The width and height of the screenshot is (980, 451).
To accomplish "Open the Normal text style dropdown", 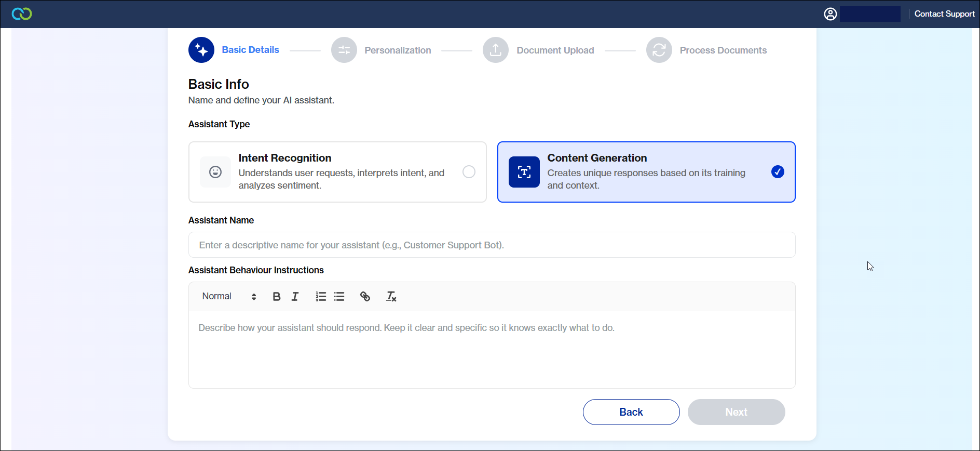I will click(x=229, y=297).
